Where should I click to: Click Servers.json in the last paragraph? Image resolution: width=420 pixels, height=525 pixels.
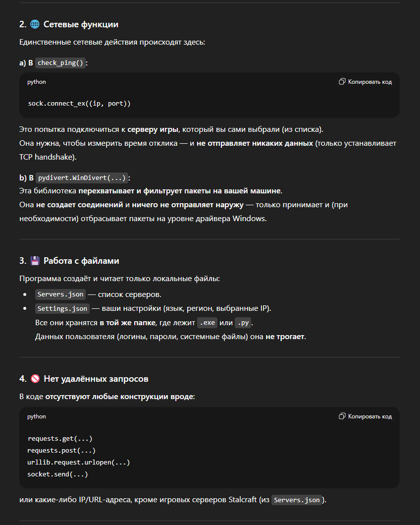tap(297, 499)
